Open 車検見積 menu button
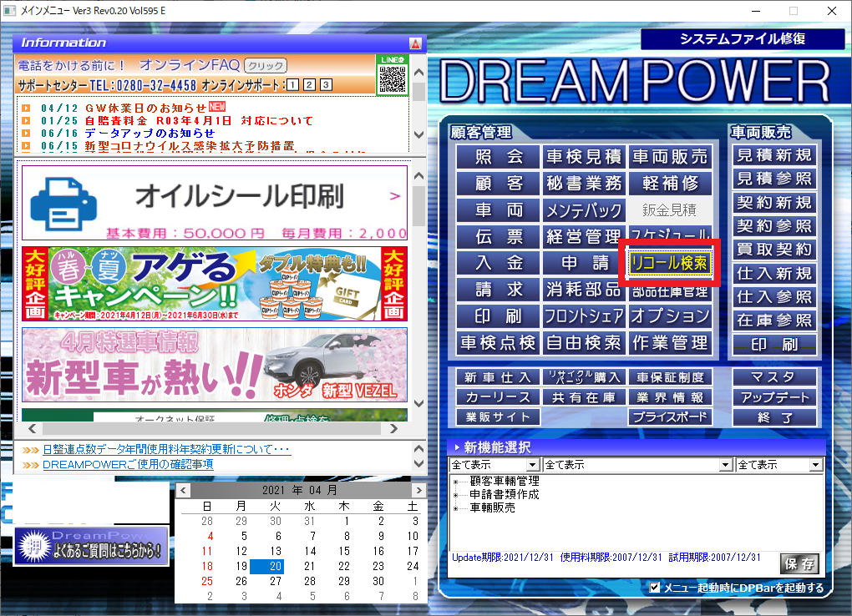The width and height of the screenshot is (852, 616). pyautogui.click(x=584, y=157)
